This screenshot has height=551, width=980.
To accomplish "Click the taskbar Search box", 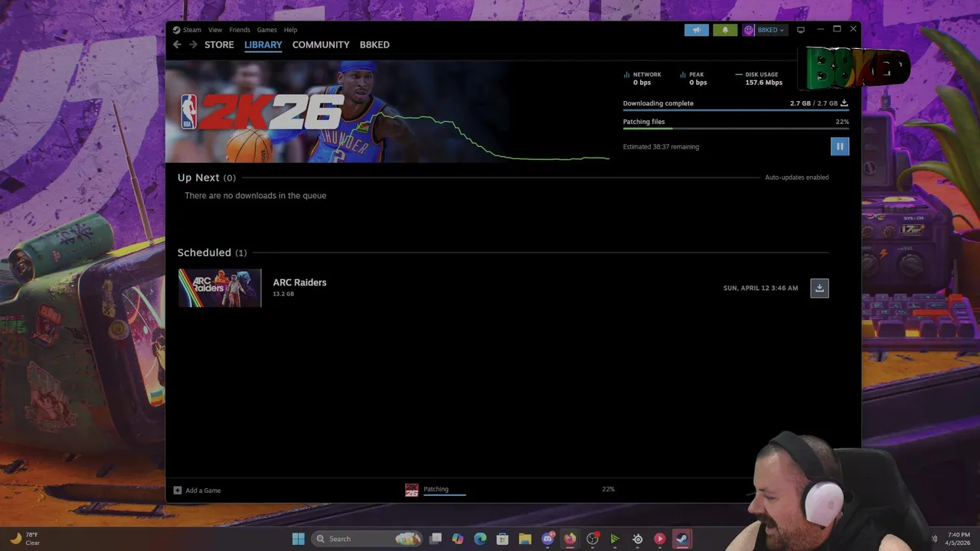I will click(368, 539).
